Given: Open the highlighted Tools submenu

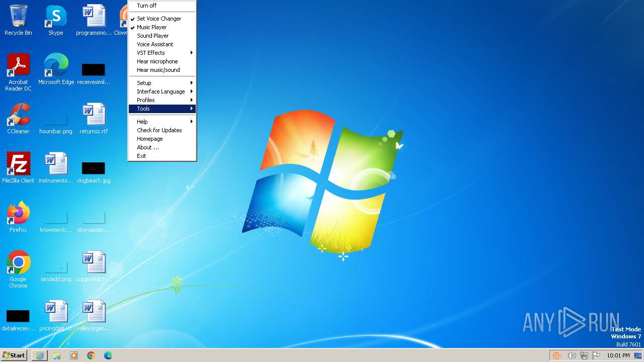Looking at the screenshot, I should click(162, 109).
